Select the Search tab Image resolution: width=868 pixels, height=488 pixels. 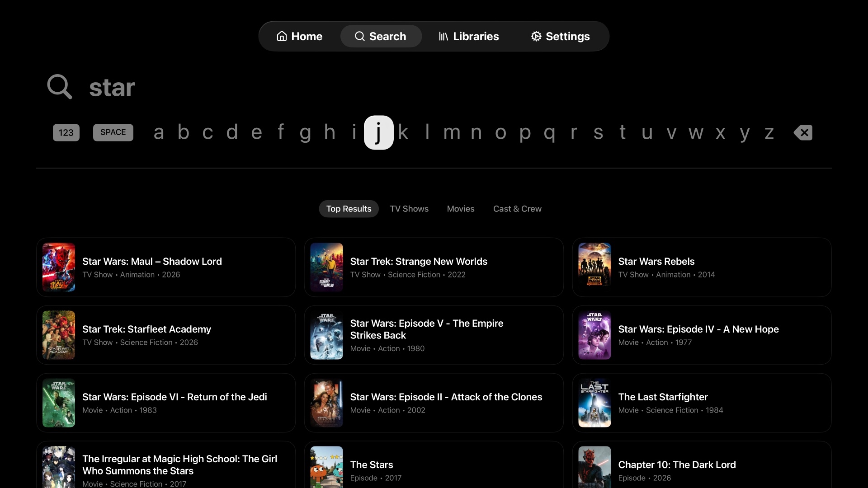click(x=381, y=36)
